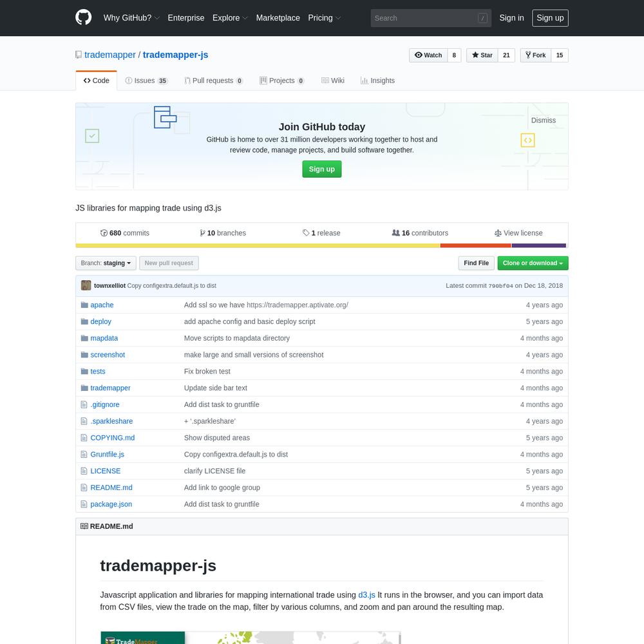Click the .sparkleshare file icon
644x644 pixels.
pyautogui.click(x=84, y=421)
